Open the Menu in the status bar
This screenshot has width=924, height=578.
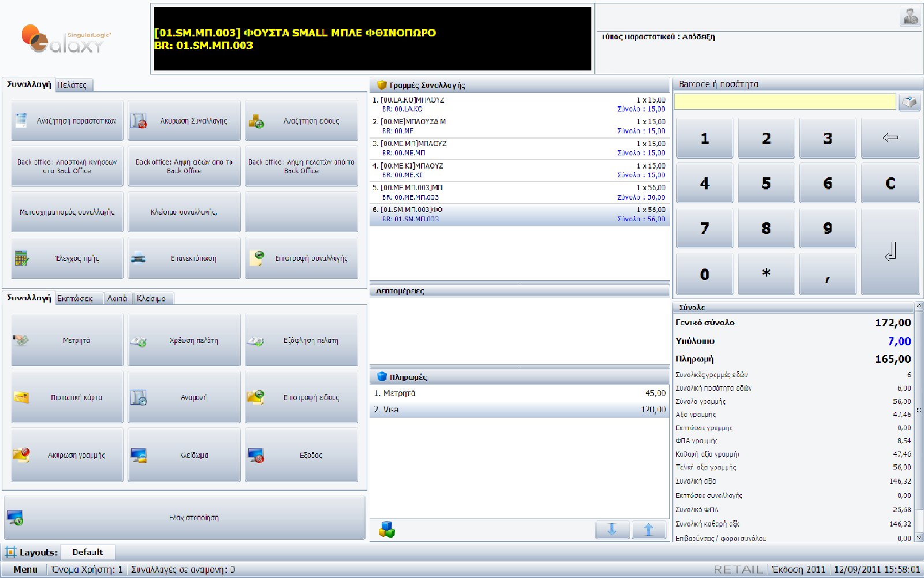[x=25, y=569]
